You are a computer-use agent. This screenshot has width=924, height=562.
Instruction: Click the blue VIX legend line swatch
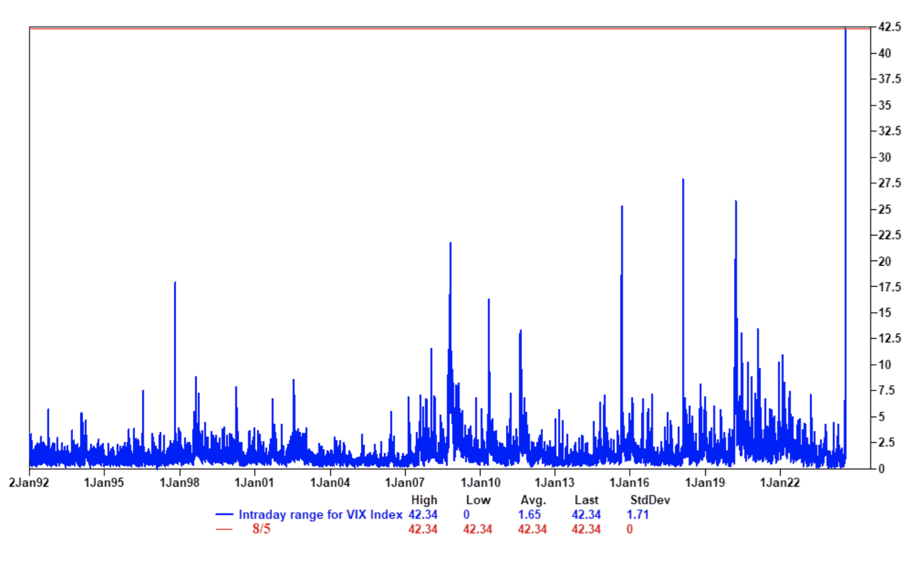225,515
